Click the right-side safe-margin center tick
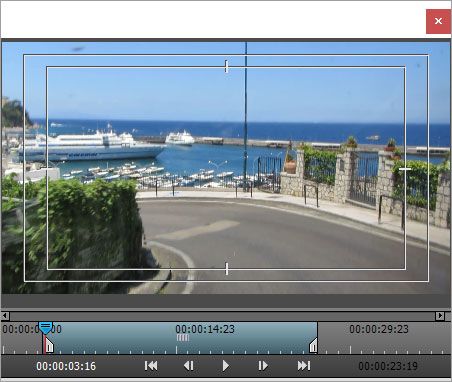The image size is (452, 382). [x=405, y=169]
